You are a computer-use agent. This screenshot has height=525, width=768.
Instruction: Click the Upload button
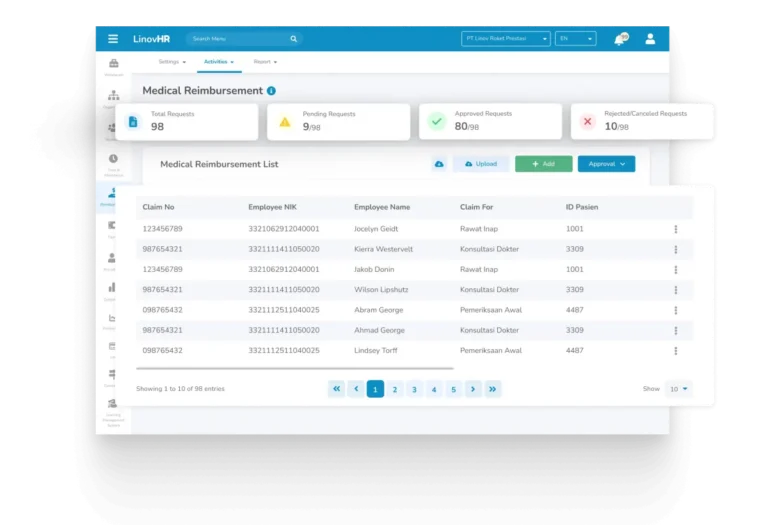click(481, 164)
